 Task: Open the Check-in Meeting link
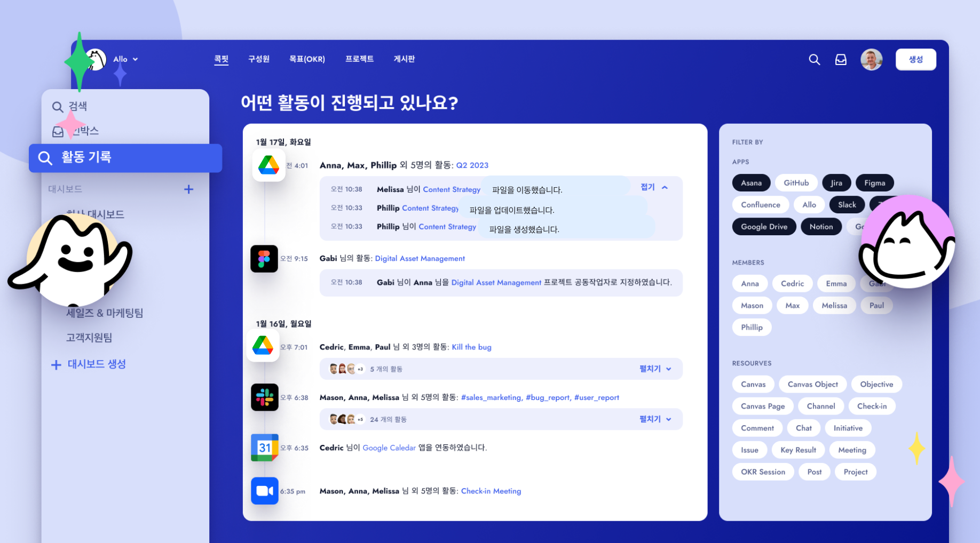coord(491,491)
